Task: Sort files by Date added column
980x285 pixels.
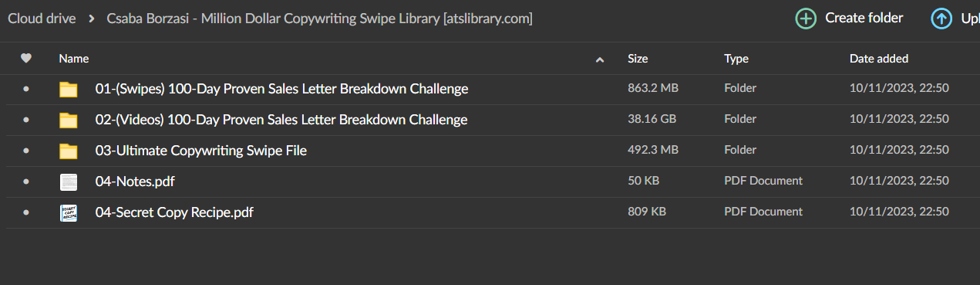Action: point(879,59)
